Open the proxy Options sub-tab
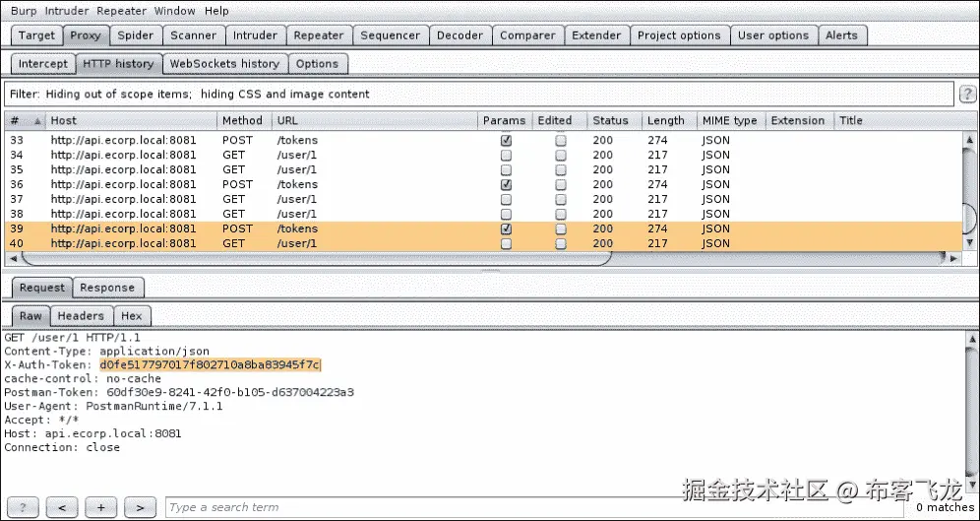 pos(318,64)
